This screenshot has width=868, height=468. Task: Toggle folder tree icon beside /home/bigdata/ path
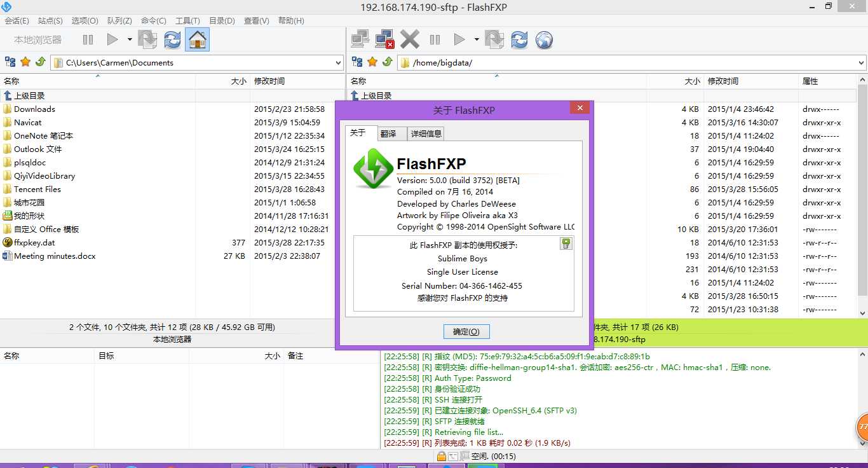pos(357,62)
